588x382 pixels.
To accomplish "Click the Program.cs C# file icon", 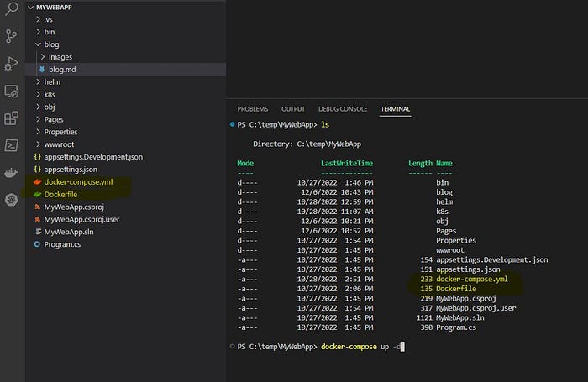I will click(38, 244).
